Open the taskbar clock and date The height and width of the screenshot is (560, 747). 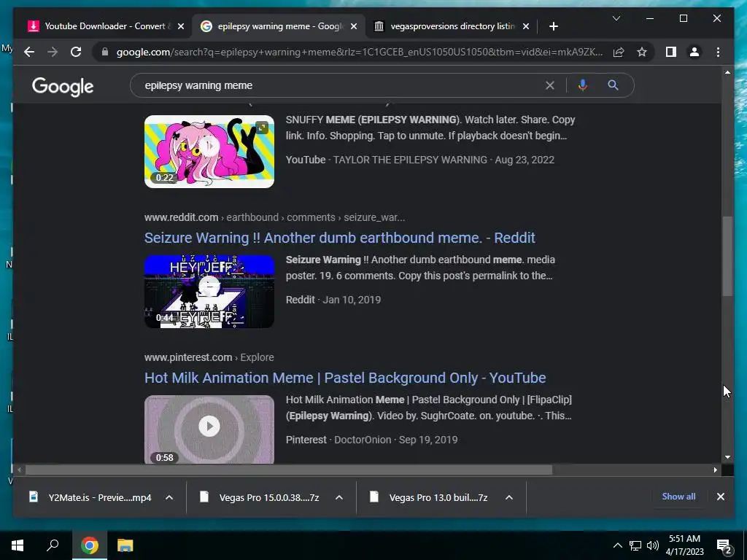coord(684,545)
